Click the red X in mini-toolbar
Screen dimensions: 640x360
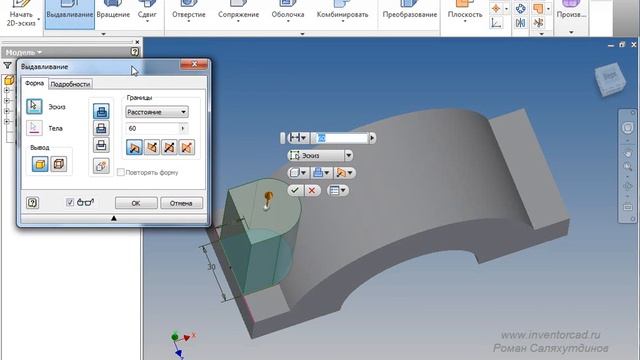coord(312,190)
